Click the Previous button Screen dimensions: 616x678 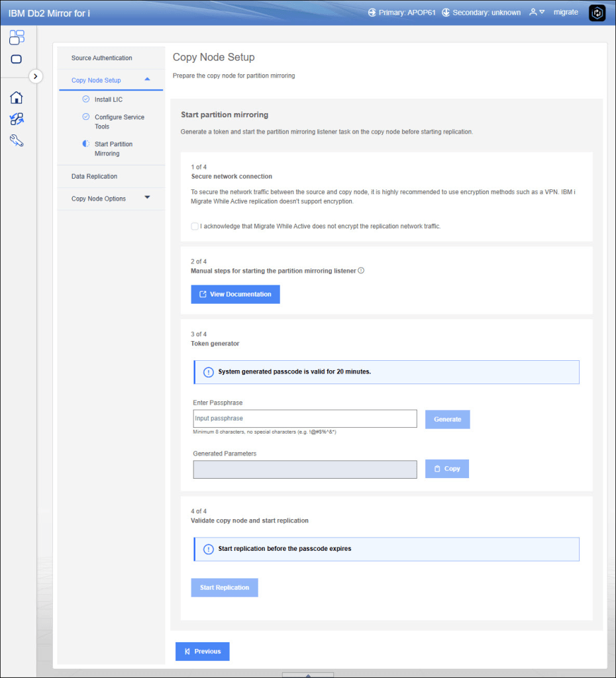click(203, 652)
